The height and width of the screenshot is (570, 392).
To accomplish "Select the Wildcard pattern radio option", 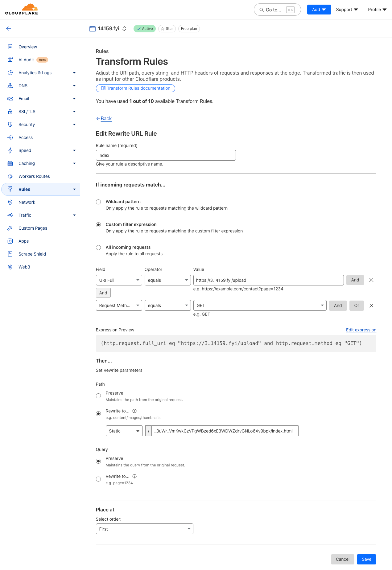I will pos(98,202).
